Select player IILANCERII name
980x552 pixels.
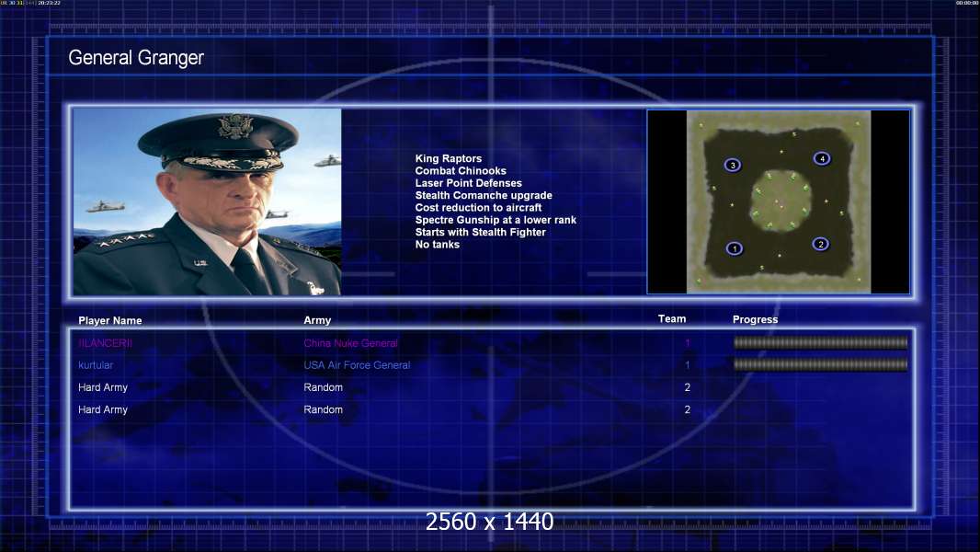pyautogui.click(x=105, y=343)
